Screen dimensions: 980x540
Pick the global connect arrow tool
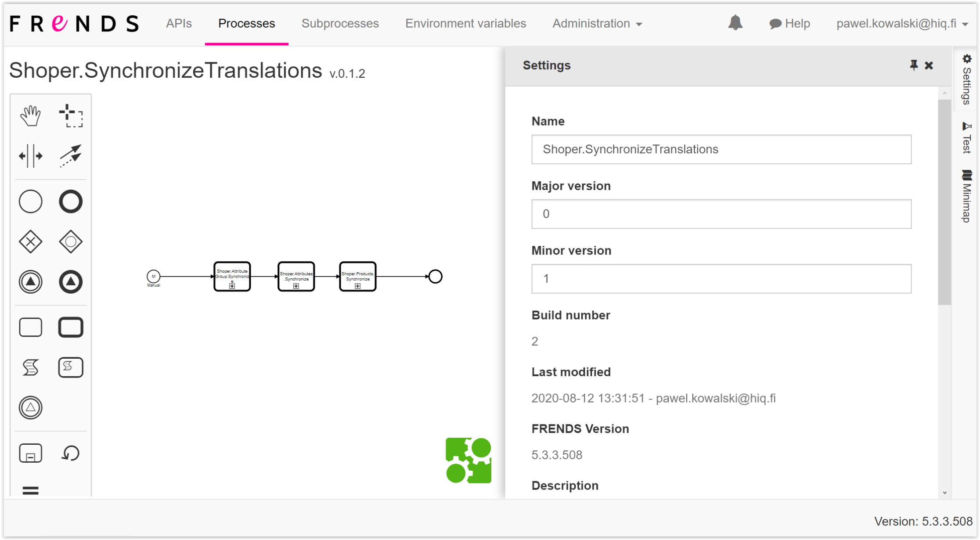click(71, 156)
